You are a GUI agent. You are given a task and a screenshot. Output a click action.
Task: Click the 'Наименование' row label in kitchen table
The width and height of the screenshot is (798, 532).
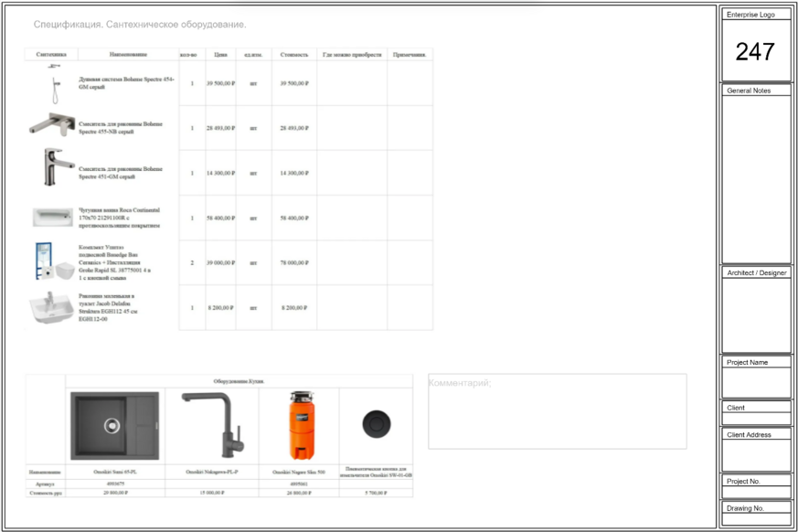[x=46, y=472]
